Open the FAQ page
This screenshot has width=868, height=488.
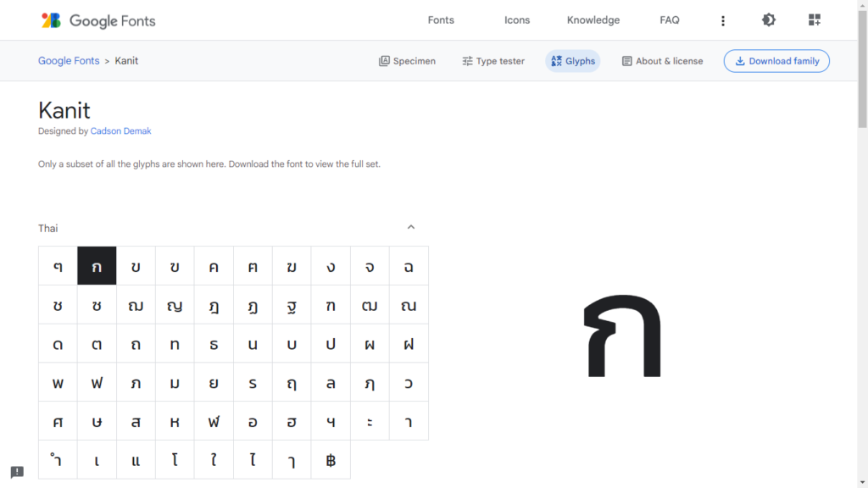670,20
